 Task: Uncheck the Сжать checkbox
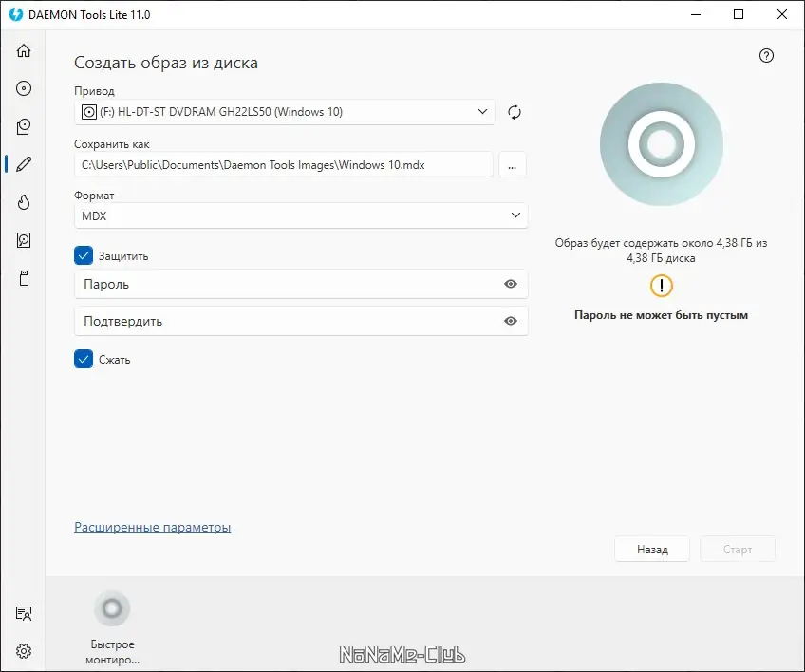84,359
